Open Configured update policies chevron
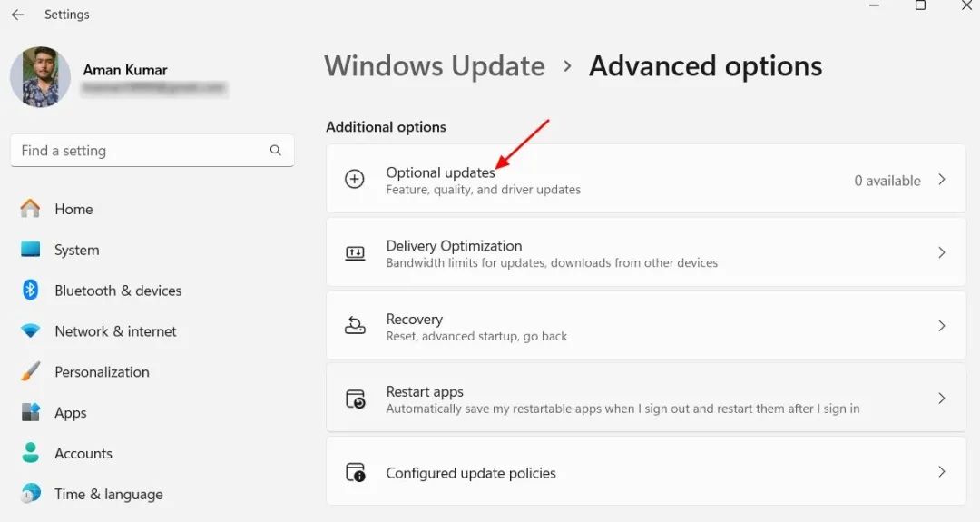The width and height of the screenshot is (980, 522). coord(942,472)
